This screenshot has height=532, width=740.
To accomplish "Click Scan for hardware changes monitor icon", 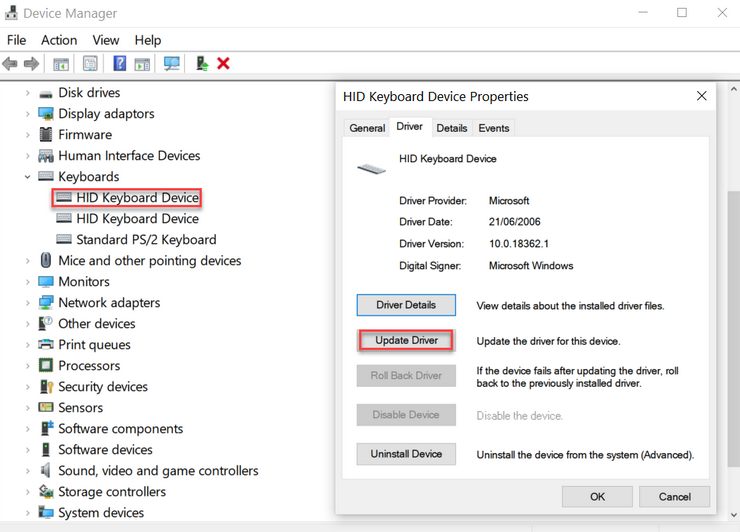I will point(172,63).
